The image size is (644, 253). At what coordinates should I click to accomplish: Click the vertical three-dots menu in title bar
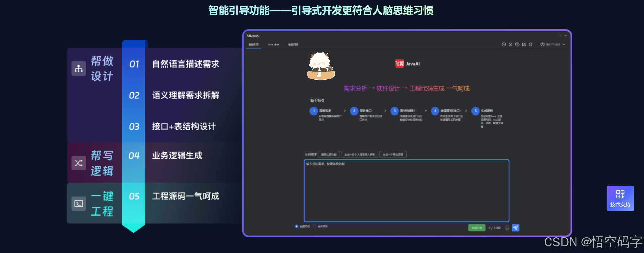[560, 35]
